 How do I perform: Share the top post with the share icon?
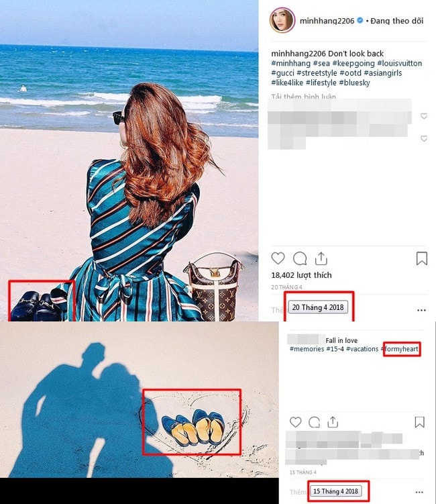pos(321,258)
